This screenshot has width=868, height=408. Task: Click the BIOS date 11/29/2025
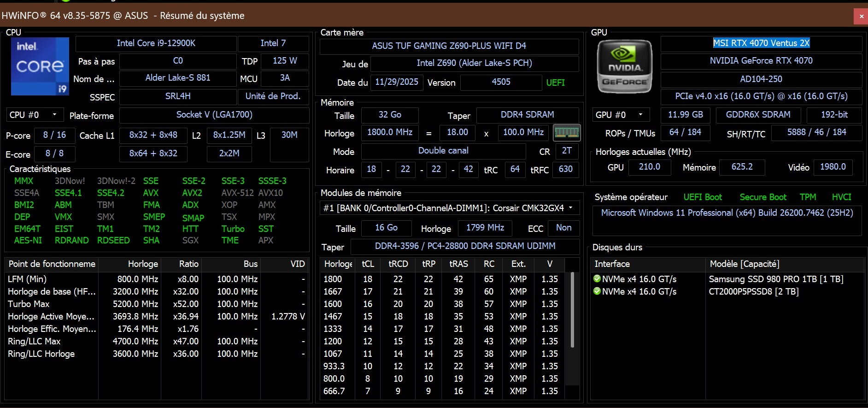pos(397,82)
